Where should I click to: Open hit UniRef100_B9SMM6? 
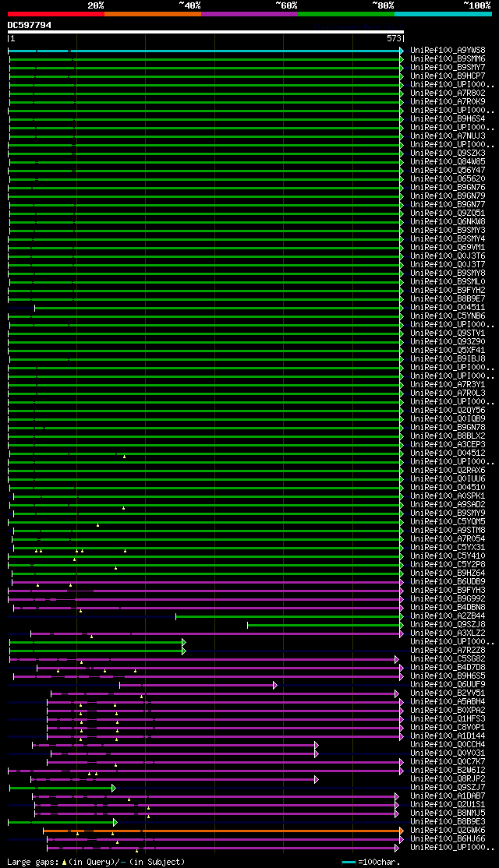[x=448, y=58]
